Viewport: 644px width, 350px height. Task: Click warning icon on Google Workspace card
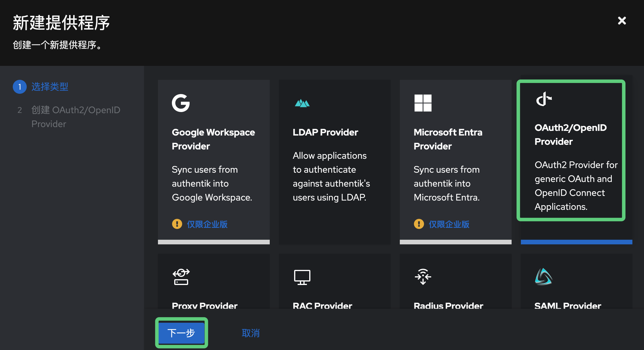click(x=177, y=224)
